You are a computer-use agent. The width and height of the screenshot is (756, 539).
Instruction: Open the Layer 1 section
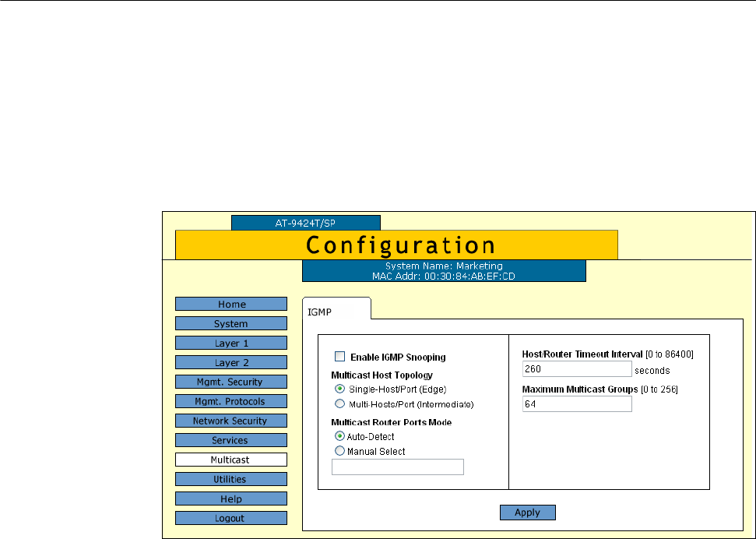(x=230, y=343)
